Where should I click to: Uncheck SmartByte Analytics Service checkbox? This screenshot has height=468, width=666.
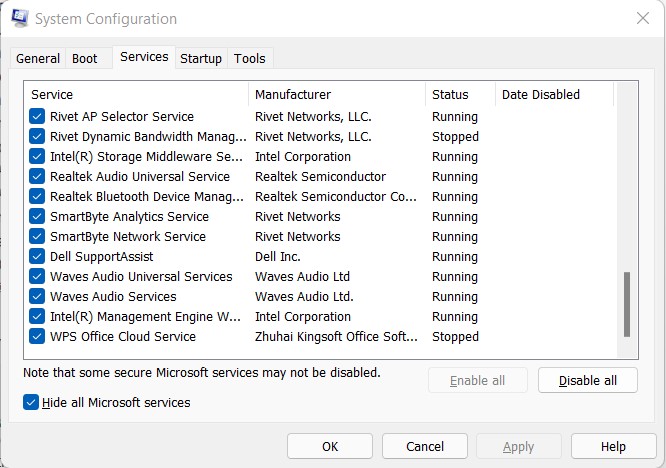tap(37, 217)
